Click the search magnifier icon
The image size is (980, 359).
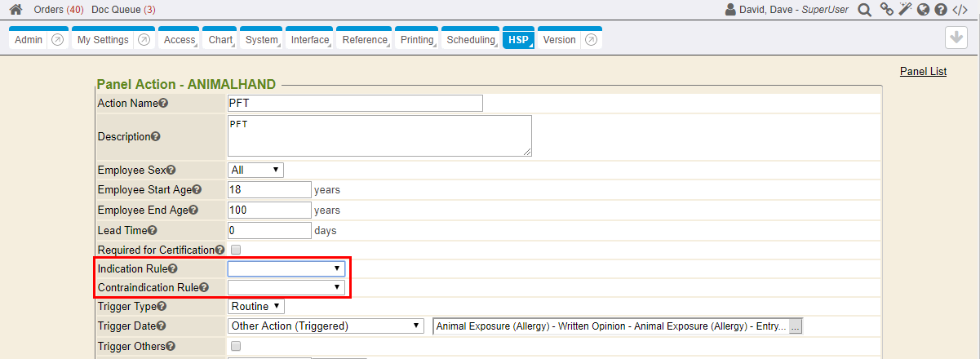864,10
